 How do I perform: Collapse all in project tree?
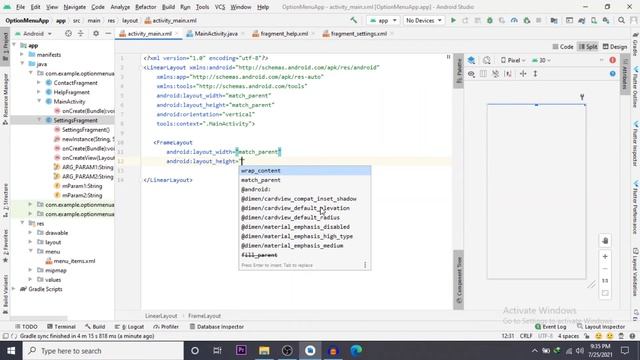(80, 33)
